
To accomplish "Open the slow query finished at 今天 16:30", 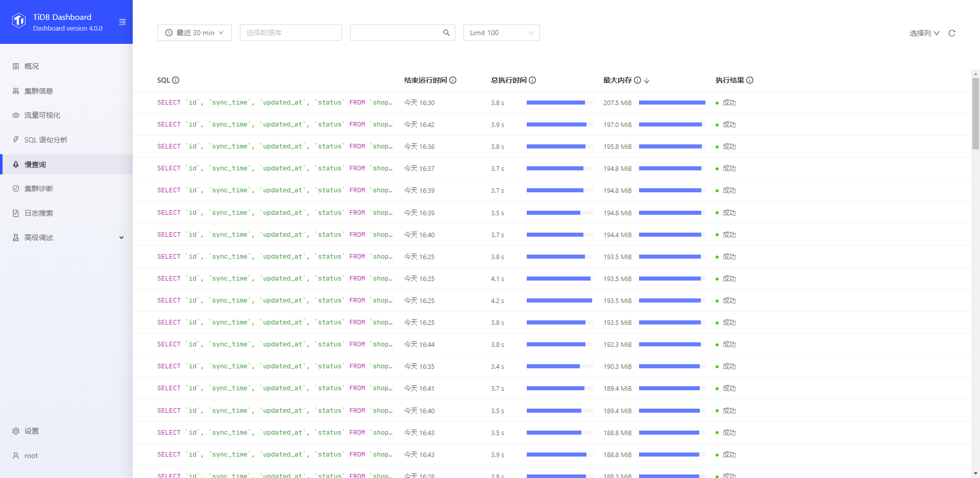I will (x=275, y=103).
